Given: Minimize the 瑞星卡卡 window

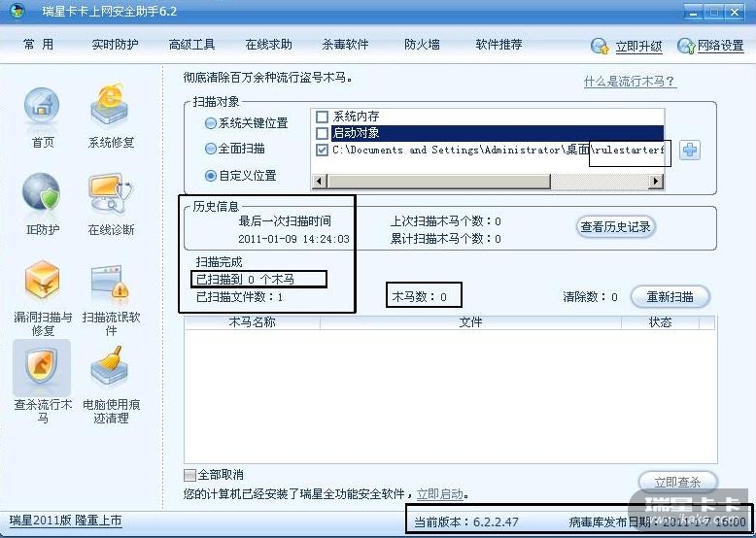Looking at the screenshot, I should click(694, 12).
